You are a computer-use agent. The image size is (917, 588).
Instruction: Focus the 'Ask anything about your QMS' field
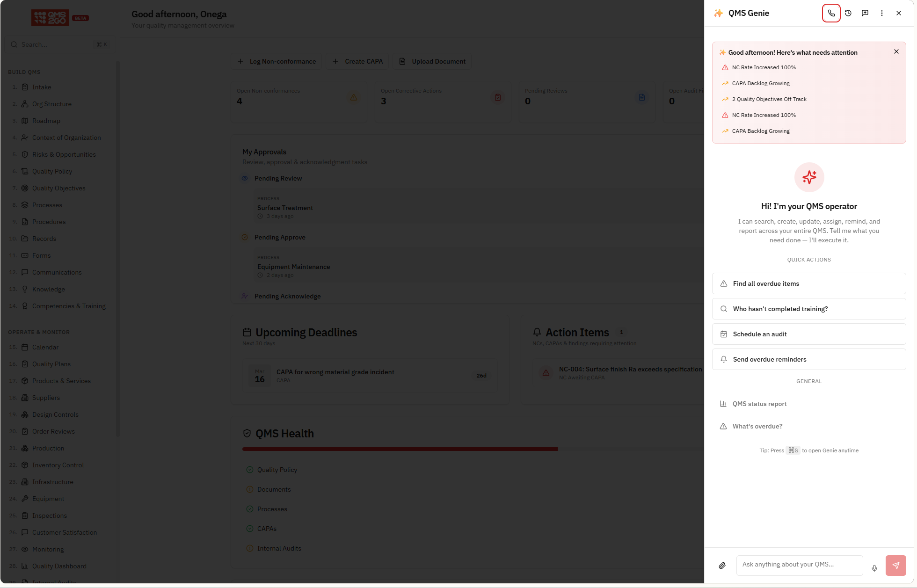tap(799, 565)
